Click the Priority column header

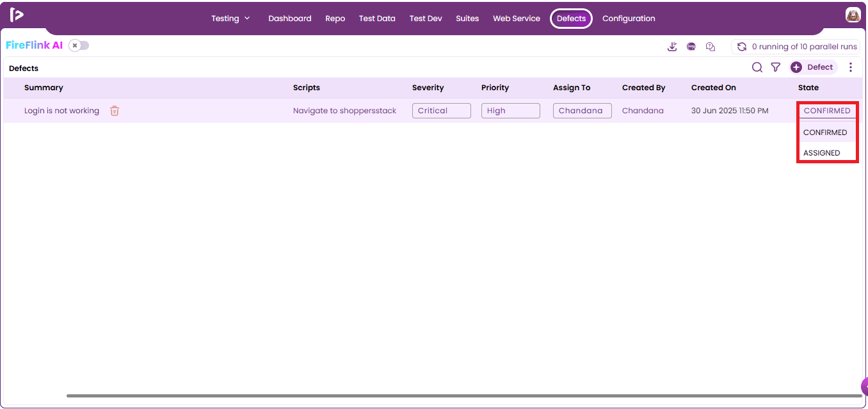click(495, 88)
